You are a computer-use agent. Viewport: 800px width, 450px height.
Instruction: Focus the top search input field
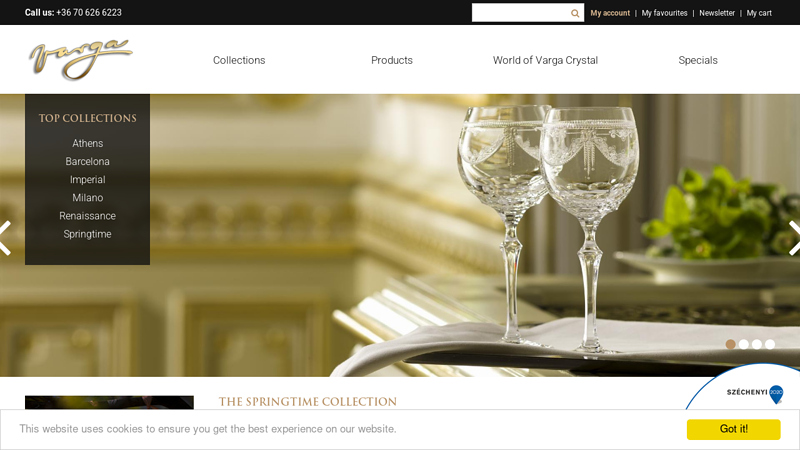coord(520,13)
